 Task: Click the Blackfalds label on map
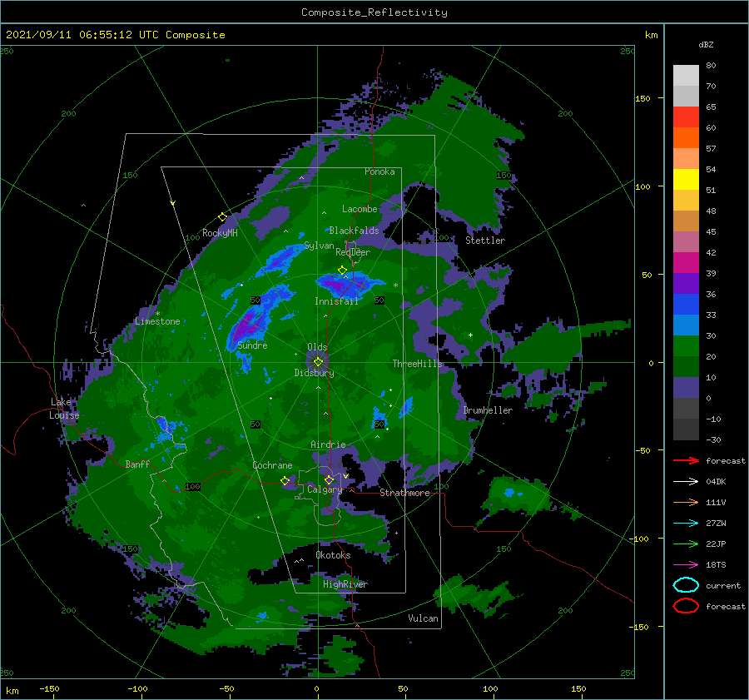tap(354, 231)
